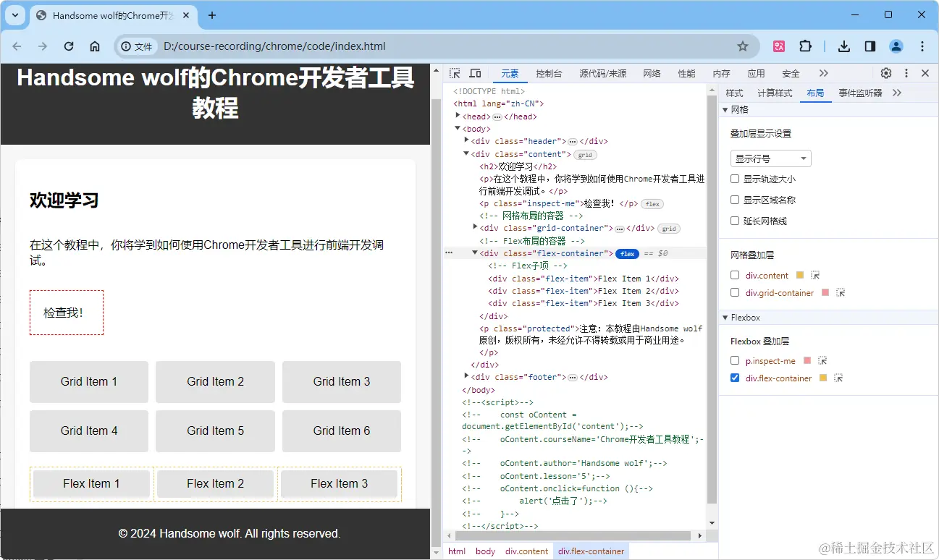Expand the head node

click(458, 116)
